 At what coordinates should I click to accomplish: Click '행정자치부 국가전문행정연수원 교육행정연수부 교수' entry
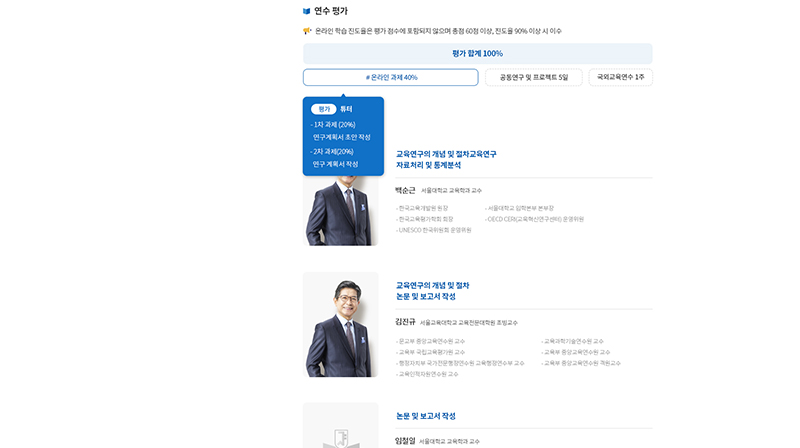click(460, 364)
